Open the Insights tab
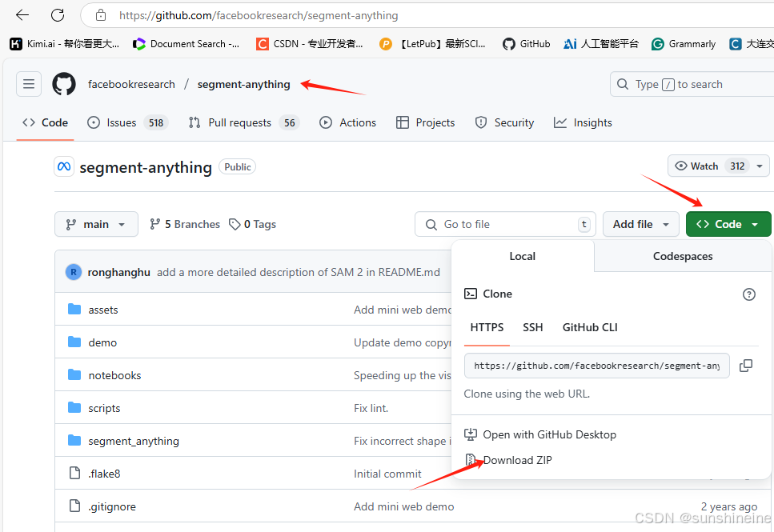The height and width of the screenshot is (532, 774). 583,122
